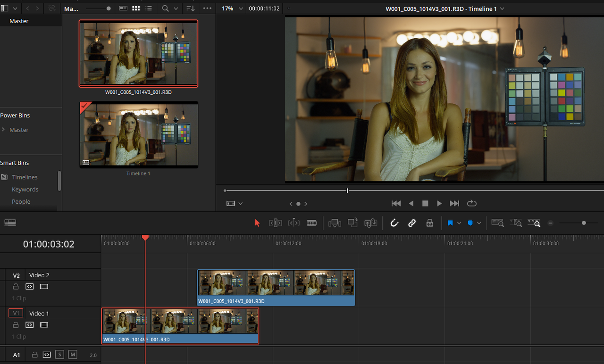The image size is (604, 364).
Task: Select the Keywords smart bin
Action: [25, 190]
